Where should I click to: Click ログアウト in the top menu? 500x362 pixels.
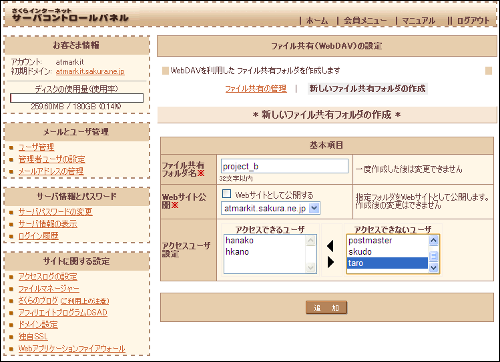pyautogui.click(x=473, y=21)
